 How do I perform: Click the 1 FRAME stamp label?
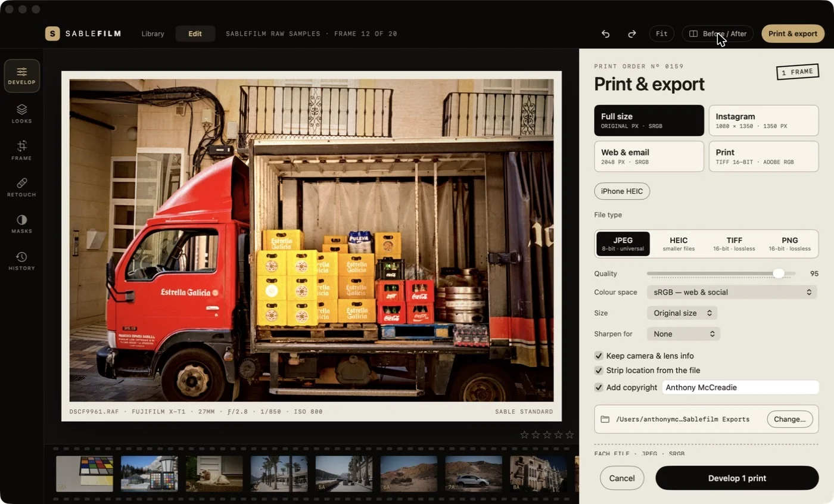tap(797, 71)
